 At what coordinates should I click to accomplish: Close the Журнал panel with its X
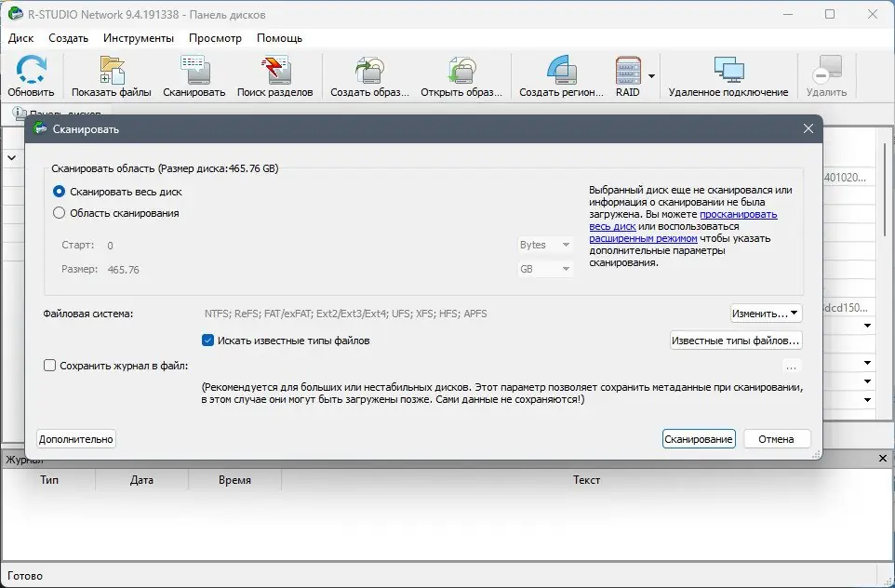[x=883, y=459]
